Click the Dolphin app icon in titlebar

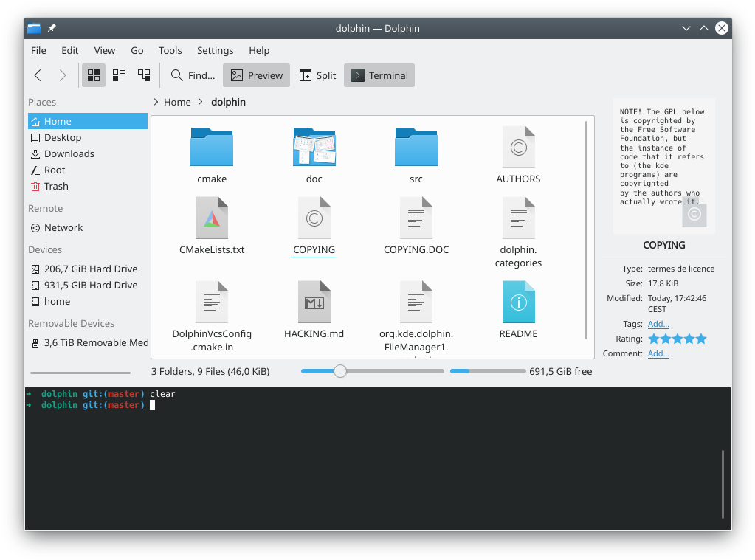point(34,29)
